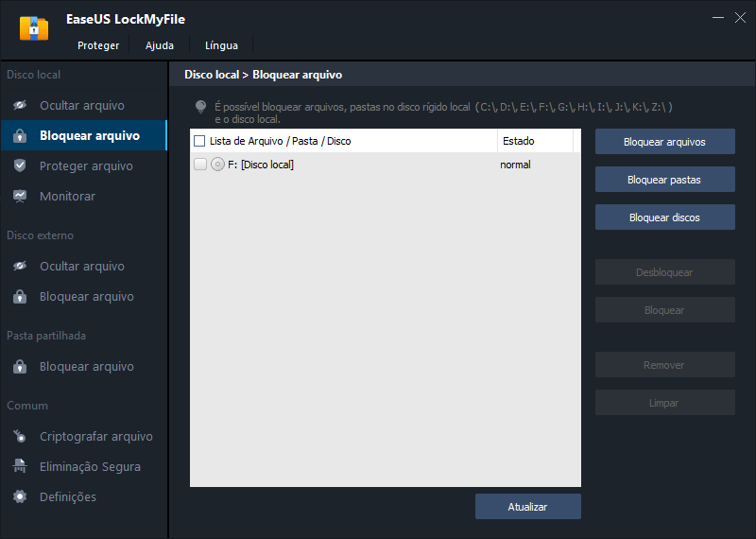756x539 pixels.
Task: Click the Bloquear arquivos button
Action: (665, 142)
